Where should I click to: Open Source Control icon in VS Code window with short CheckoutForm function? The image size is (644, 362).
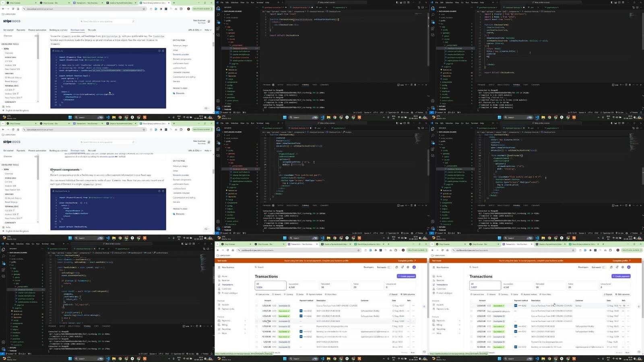click(x=218, y=22)
